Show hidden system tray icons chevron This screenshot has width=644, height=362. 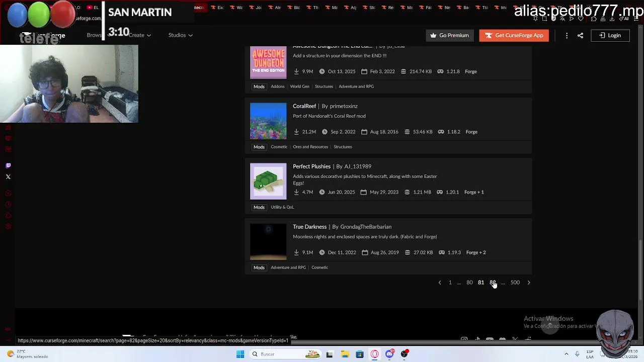(566, 354)
